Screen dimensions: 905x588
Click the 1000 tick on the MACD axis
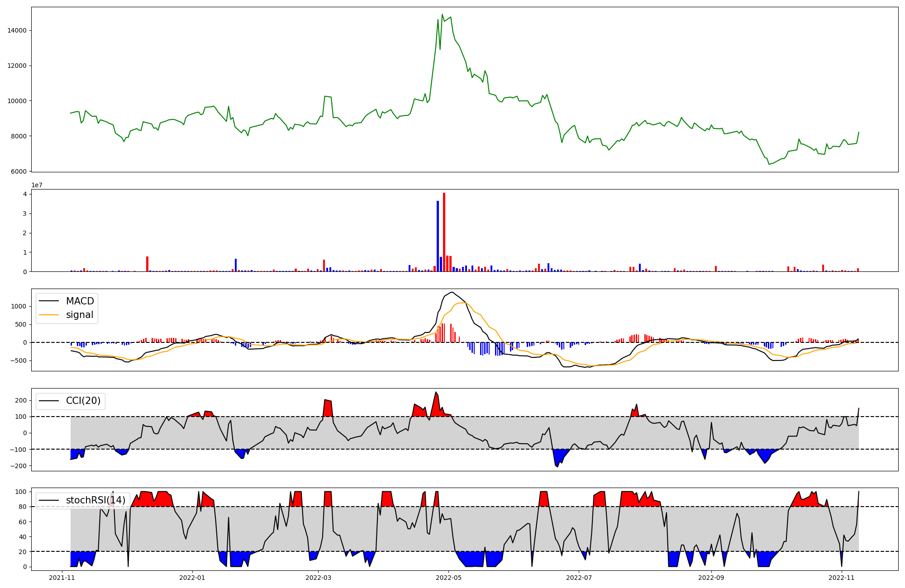19,306
